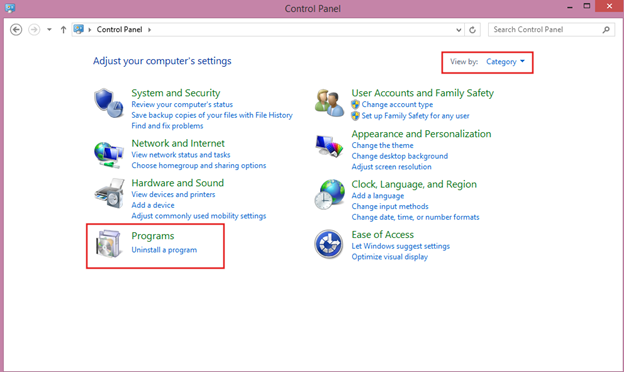The height and width of the screenshot is (372, 624).
Task: Open Clock, Language, and Region heading
Action: coord(414,184)
